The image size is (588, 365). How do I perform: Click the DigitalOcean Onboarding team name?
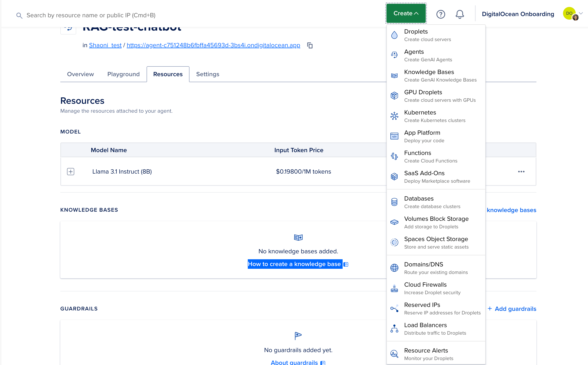(518, 14)
